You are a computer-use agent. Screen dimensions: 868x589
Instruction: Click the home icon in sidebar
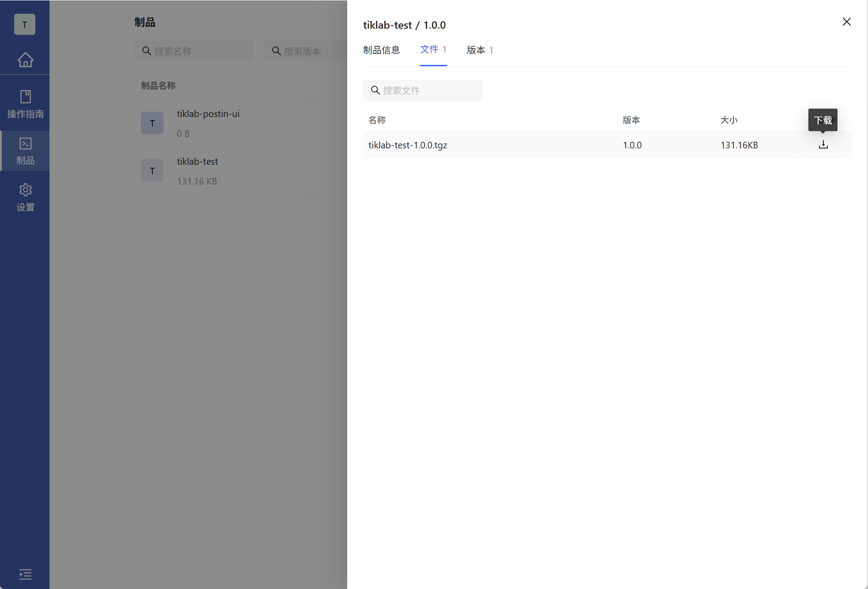[x=25, y=60]
